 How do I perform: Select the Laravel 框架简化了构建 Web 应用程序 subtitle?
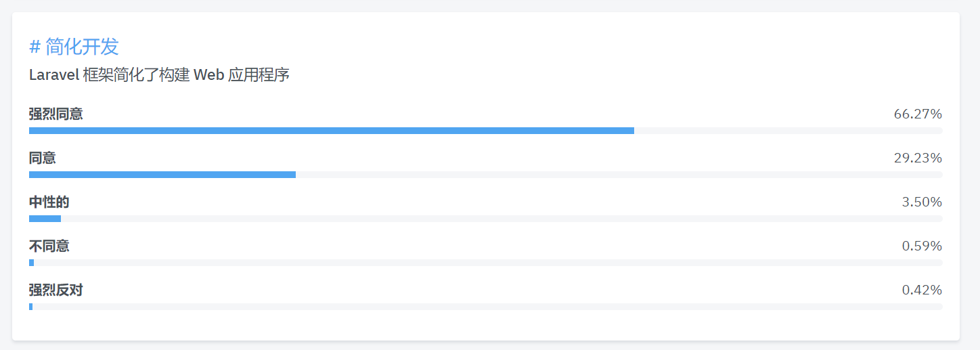pos(160,75)
